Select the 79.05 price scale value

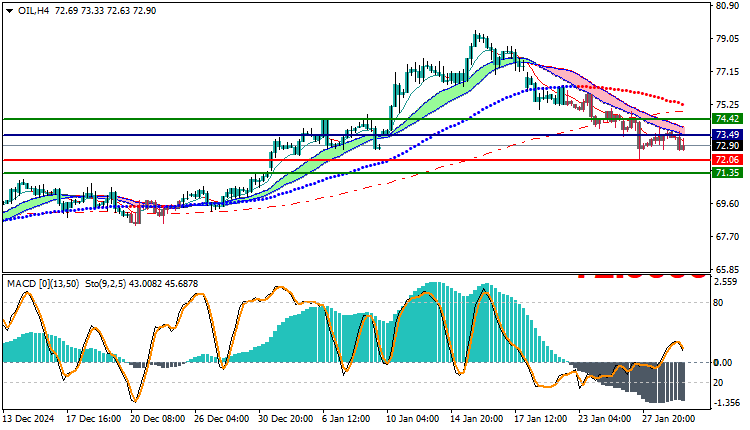click(727, 39)
